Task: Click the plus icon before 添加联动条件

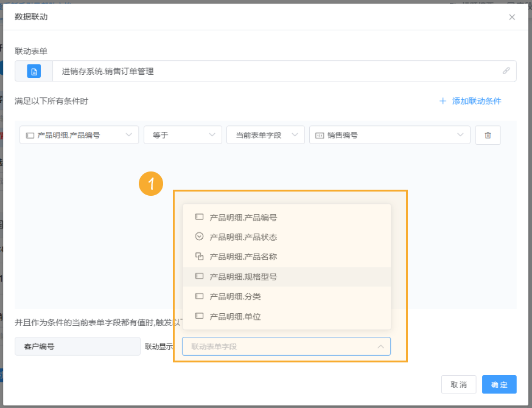Action: coord(442,102)
